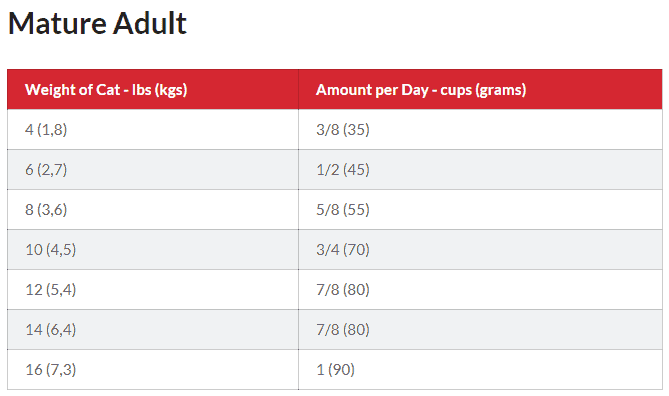Click the 1/2 (45) amount cell
669x396 pixels.
(480, 169)
